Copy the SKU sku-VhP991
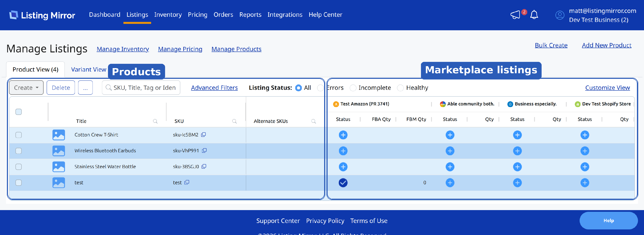Viewport: 644px width, 235px height. coord(204,151)
